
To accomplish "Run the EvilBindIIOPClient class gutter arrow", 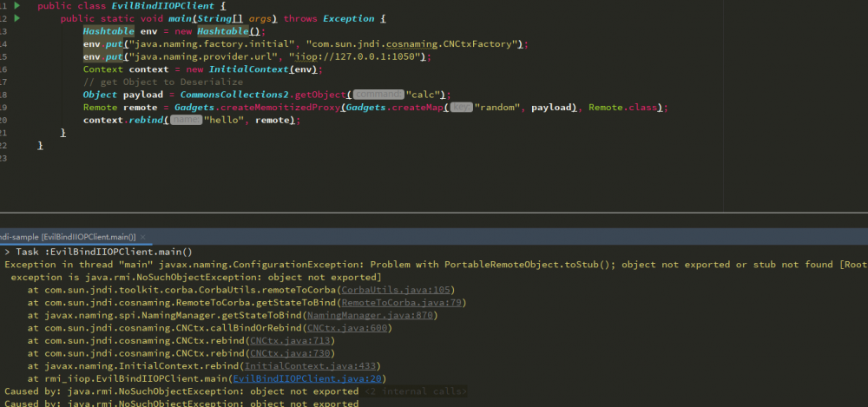I will 16,6.
